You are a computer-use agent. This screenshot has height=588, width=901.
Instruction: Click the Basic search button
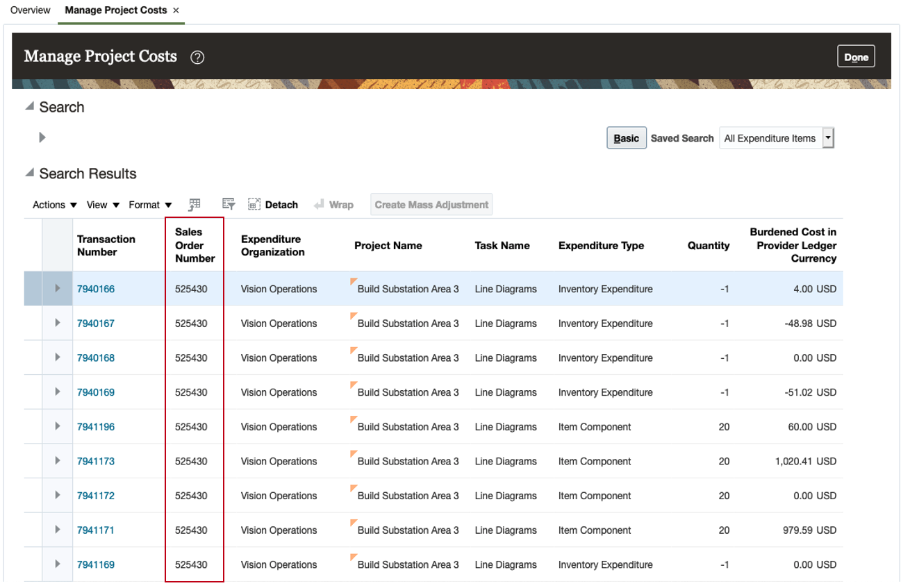click(x=626, y=138)
